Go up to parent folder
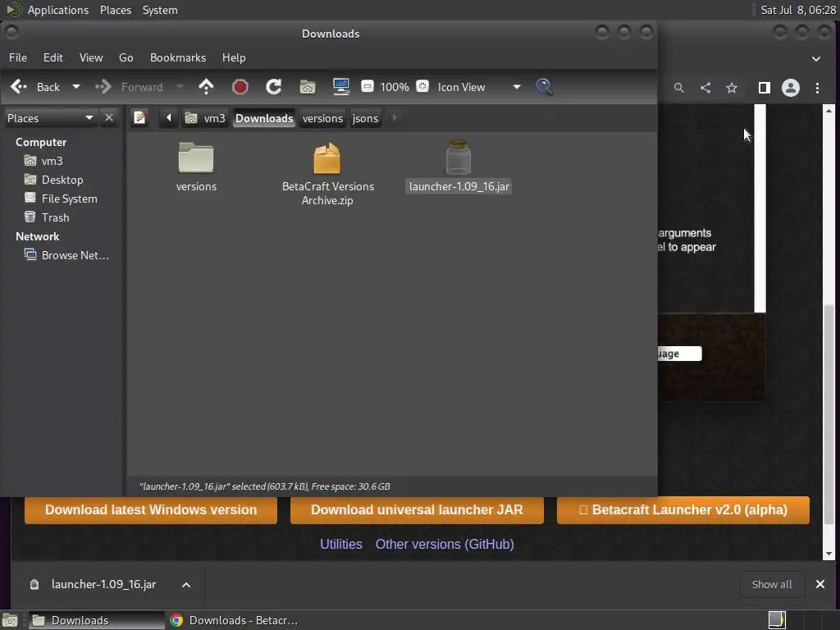 (206, 87)
